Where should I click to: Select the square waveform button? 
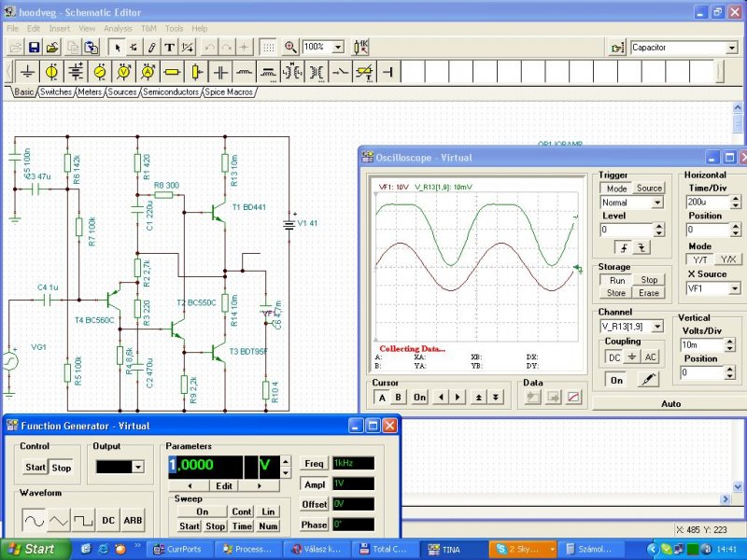(84, 520)
